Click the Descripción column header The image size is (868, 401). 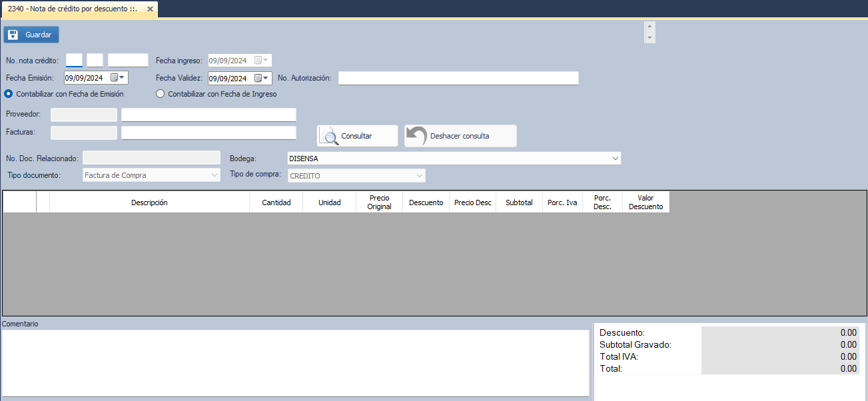pos(149,202)
